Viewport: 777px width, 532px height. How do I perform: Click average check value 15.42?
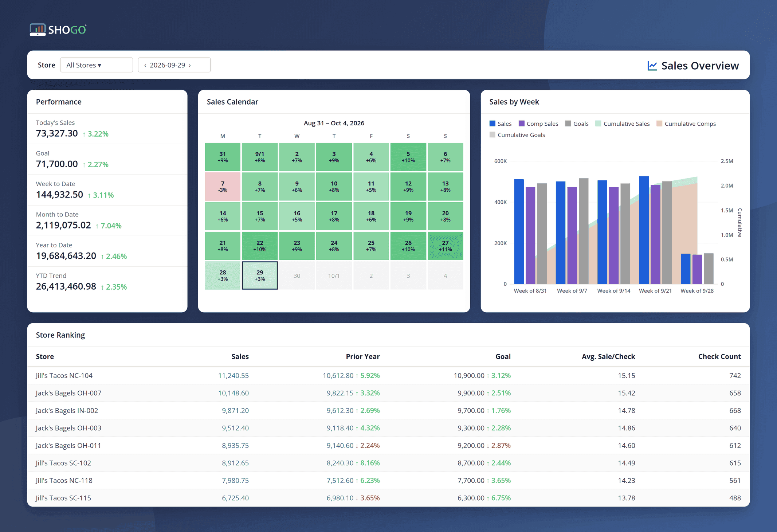(627, 393)
